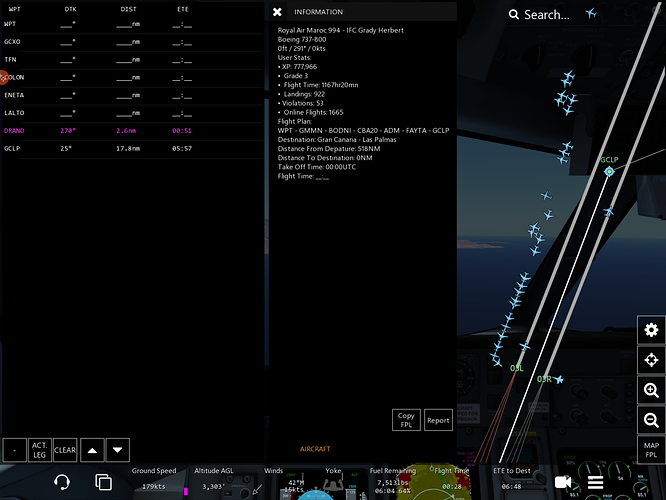Screen dimensions: 666x500
Task: Report this pilot
Action: [438, 420]
